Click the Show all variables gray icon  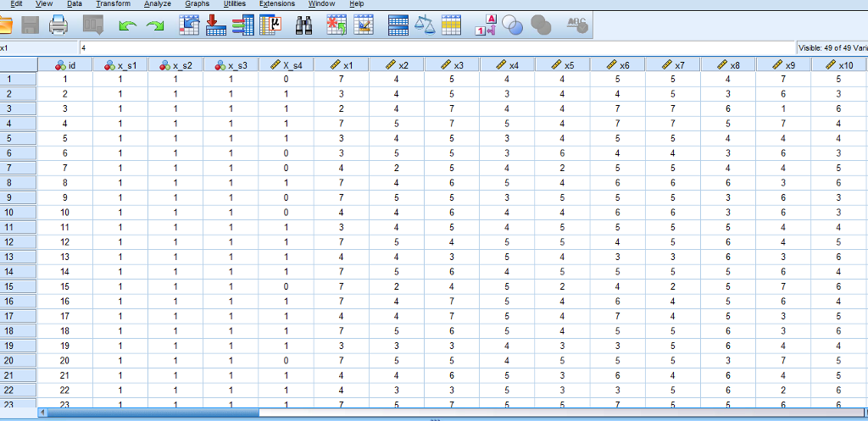pos(541,25)
